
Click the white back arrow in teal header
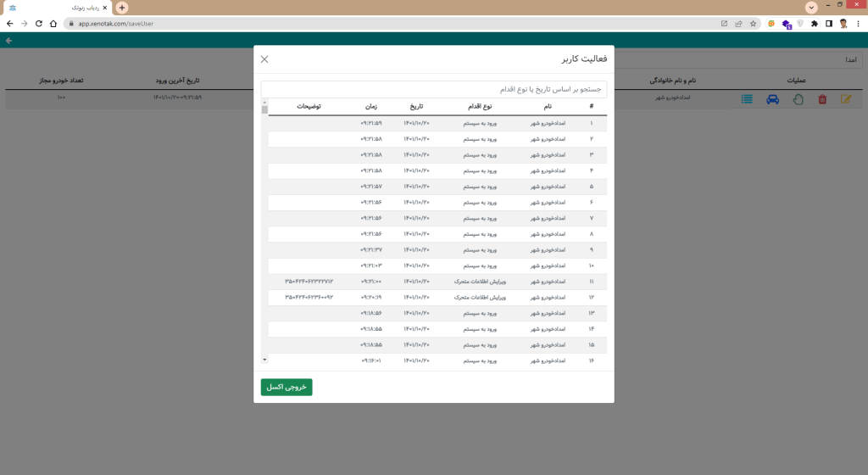(8, 41)
